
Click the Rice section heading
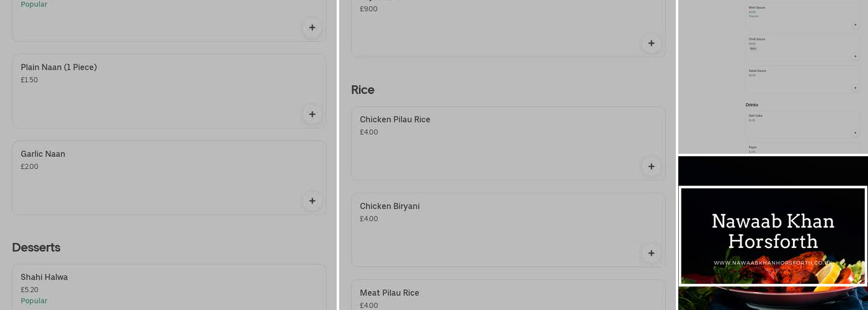click(x=363, y=90)
